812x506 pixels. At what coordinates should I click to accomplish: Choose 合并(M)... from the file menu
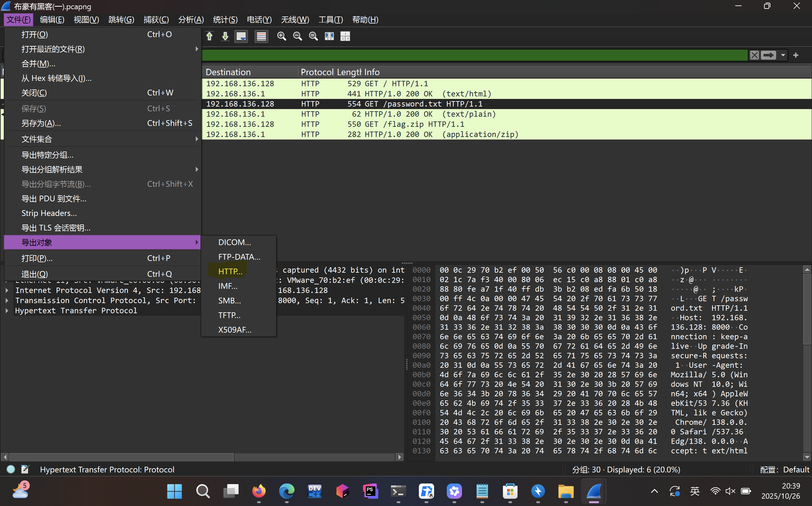click(x=102, y=64)
